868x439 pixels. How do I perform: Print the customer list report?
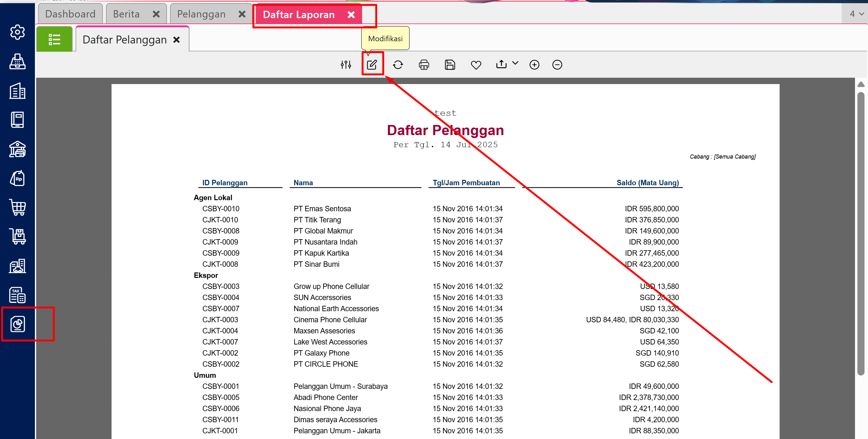coord(424,65)
